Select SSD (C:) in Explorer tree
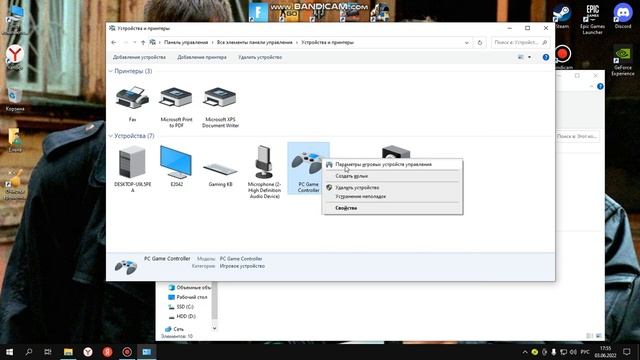The width and height of the screenshot is (640, 360). pyautogui.click(x=181, y=307)
